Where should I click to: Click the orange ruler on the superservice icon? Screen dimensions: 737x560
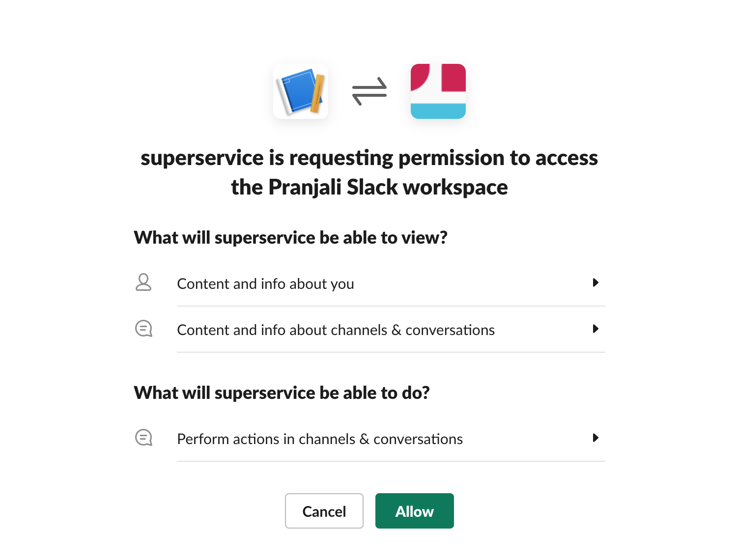click(x=318, y=93)
